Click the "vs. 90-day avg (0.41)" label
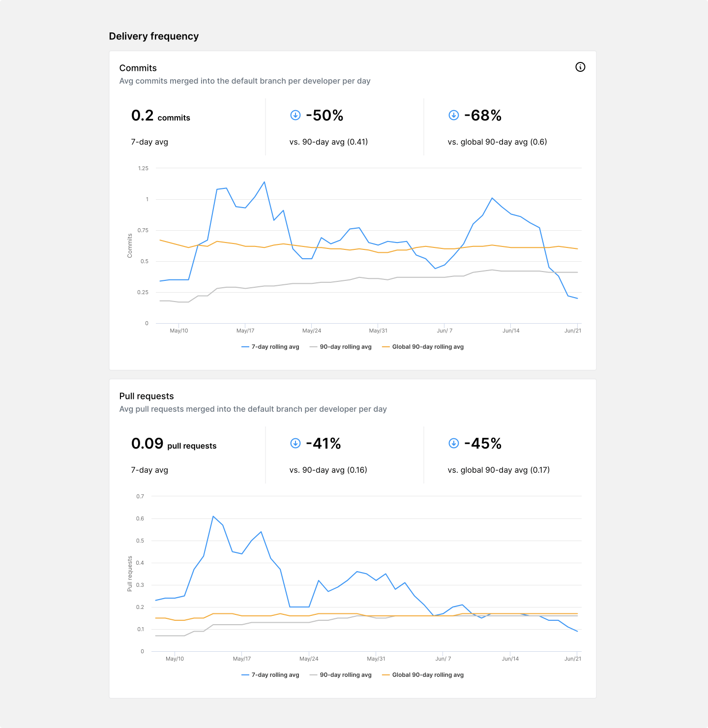Viewport: 708px width, 728px height. click(328, 142)
